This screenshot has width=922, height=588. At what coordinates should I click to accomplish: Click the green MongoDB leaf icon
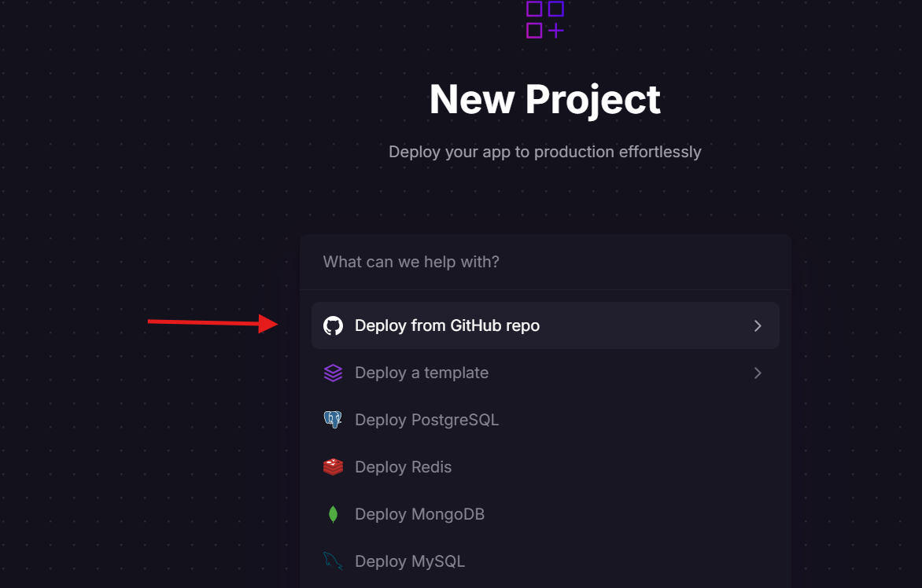(333, 514)
